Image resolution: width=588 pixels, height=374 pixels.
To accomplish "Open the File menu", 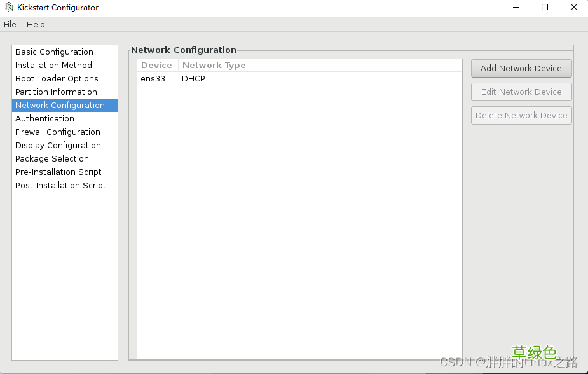I will (10, 24).
